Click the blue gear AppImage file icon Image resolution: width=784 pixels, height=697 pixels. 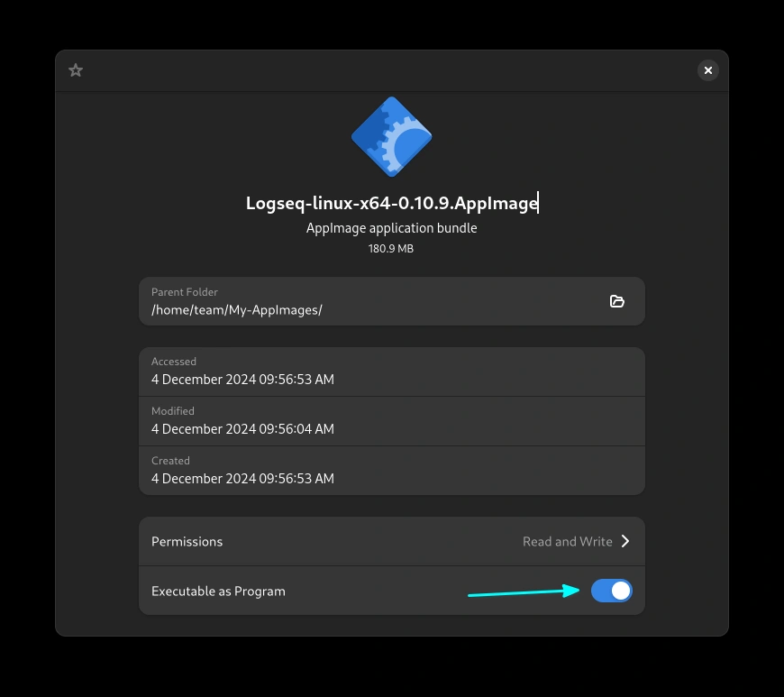click(x=391, y=137)
